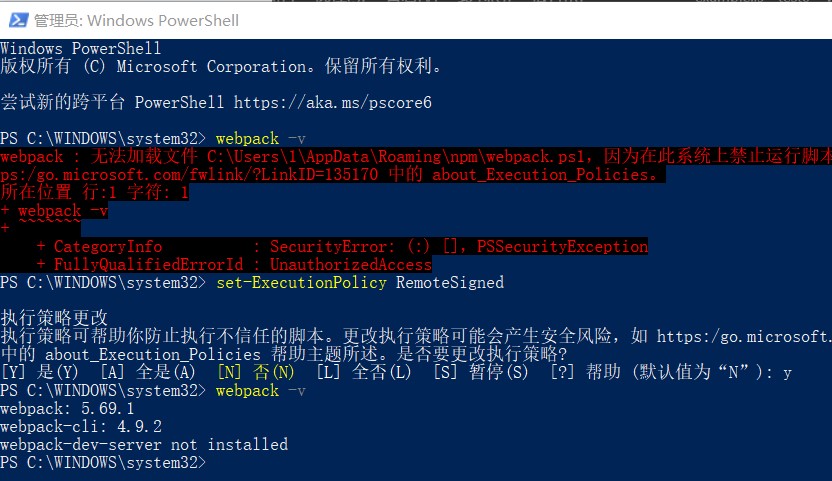The image size is (832, 481).
Task: Click the webpack-cli: 4.9.2 line
Action: [81, 426]
